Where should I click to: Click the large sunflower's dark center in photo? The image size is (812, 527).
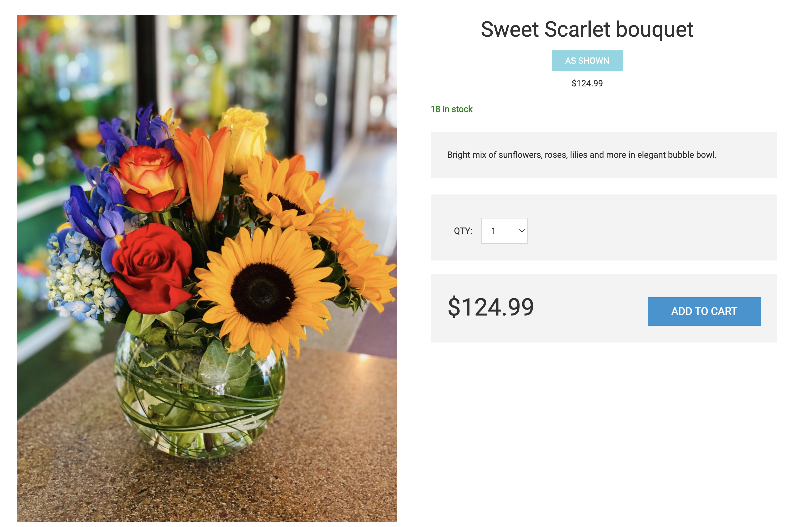click(x=262, y=293)
